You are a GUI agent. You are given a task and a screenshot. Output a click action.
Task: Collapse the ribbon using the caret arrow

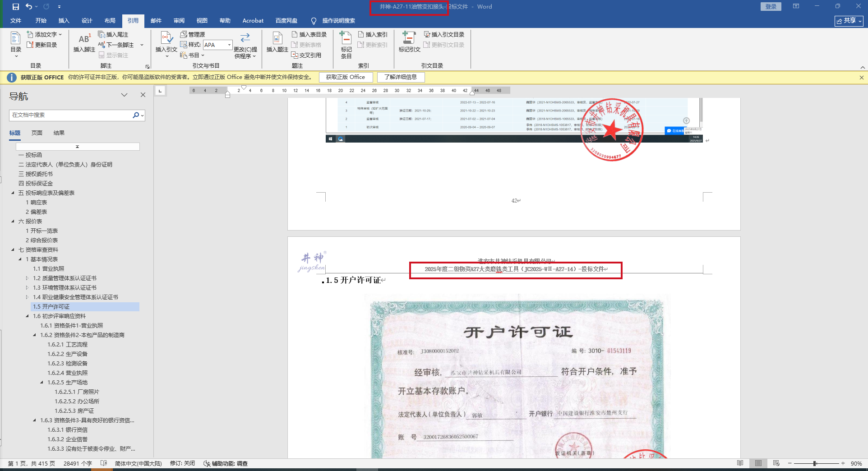tap(863, 67)
